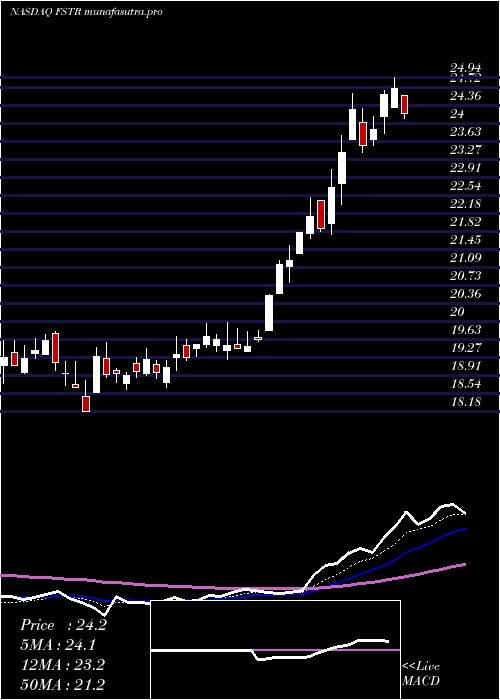Click the 21.45 price axis label

(465, 240)
